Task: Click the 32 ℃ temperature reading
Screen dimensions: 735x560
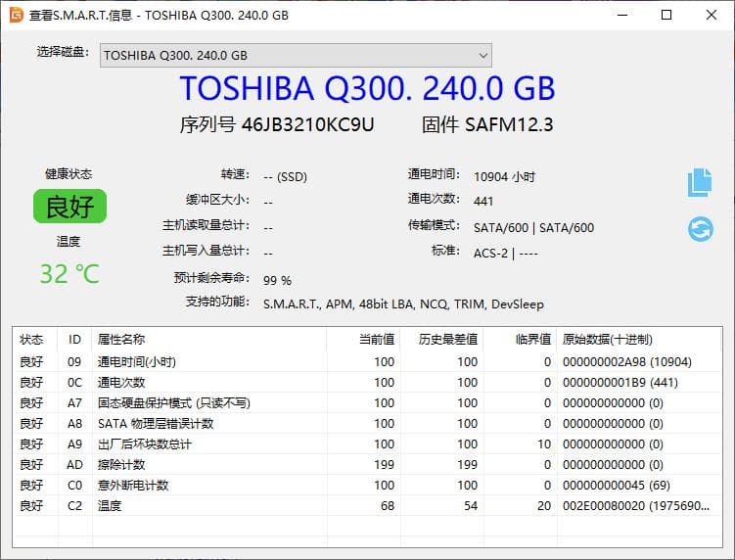Action: tap(69, 274)
